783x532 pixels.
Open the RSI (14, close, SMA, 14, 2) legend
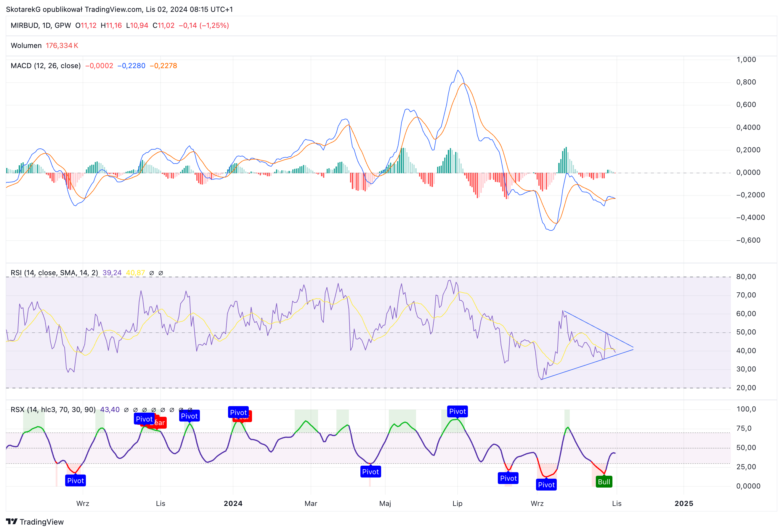pos(54,273)
